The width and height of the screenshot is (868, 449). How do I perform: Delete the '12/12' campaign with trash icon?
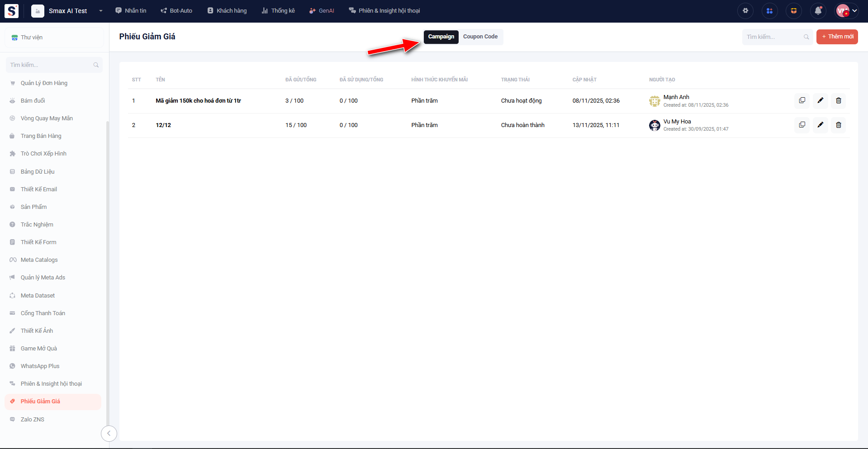pos(838,125)
